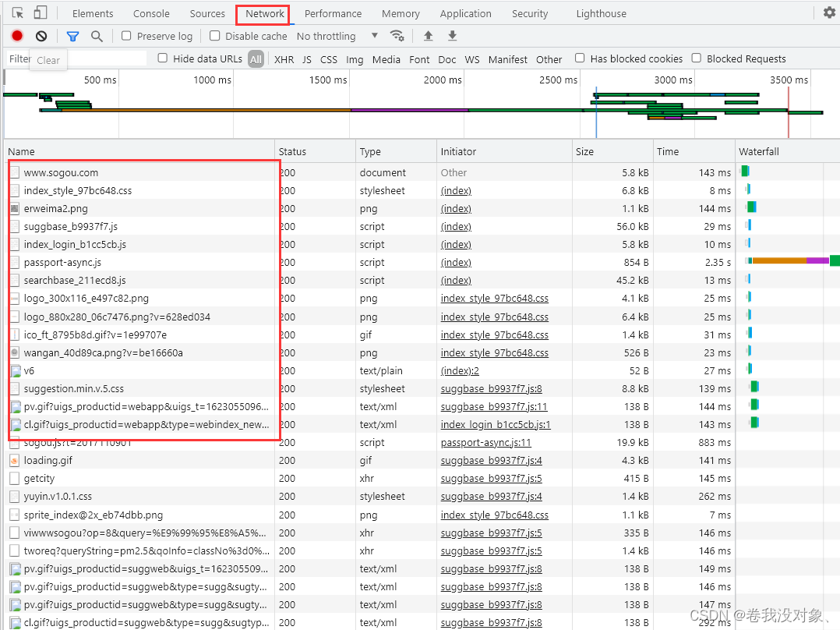This screenshot has width=840, height=630.
Task: Enable Disable cache checkbox
Action: [x=215, y=36]
